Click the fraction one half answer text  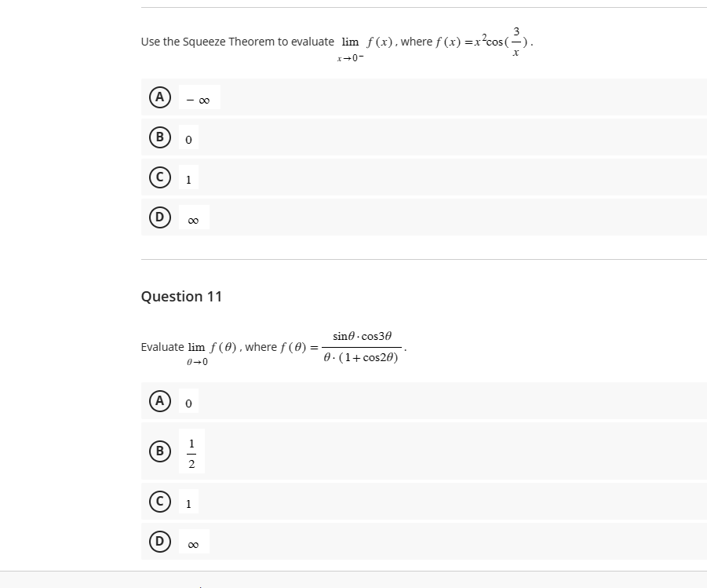[191, 451]
